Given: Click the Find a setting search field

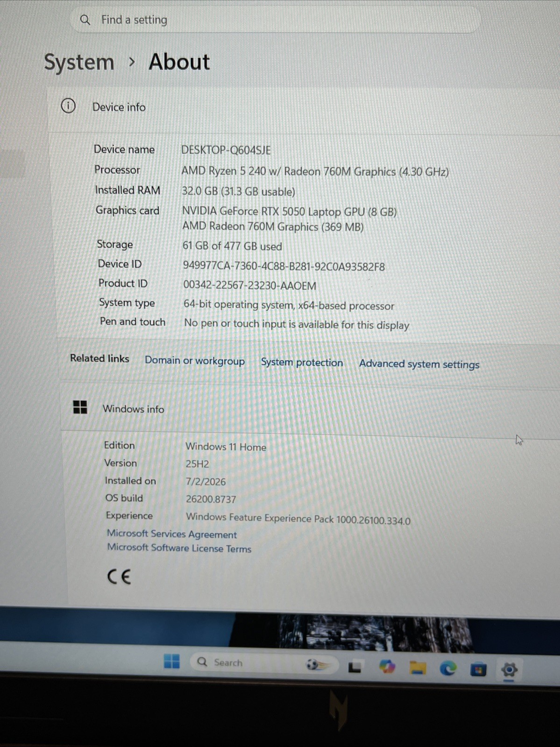Looking at the screenshot, I should 276,20.
